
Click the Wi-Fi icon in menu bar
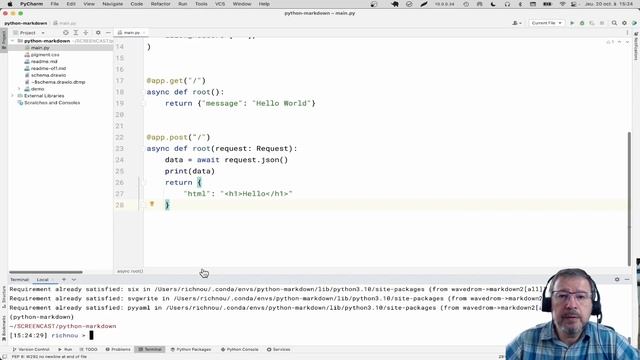[563, 4]
